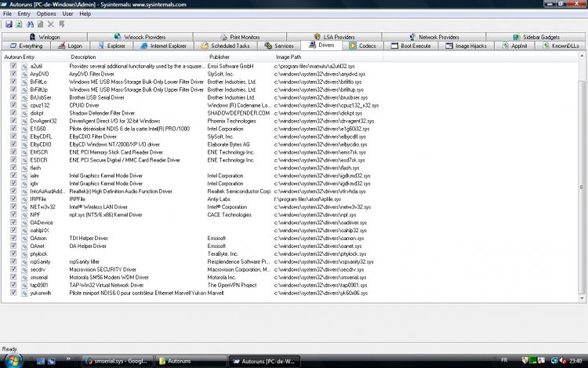The image size is (588, 368).
Task: Open the User menu
Action: [67, 14]
